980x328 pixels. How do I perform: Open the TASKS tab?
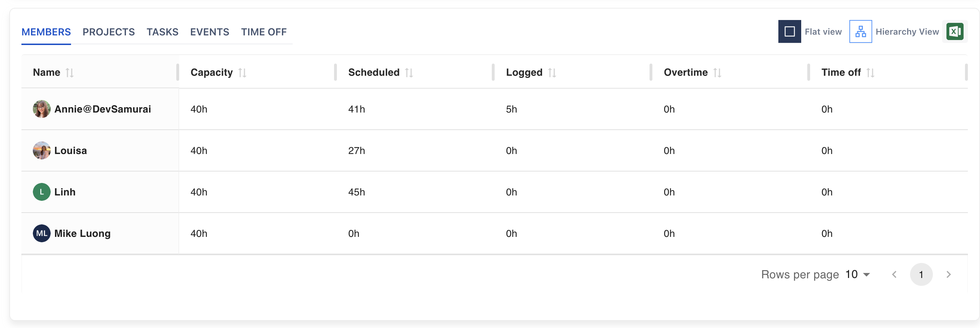coord(162,32)
